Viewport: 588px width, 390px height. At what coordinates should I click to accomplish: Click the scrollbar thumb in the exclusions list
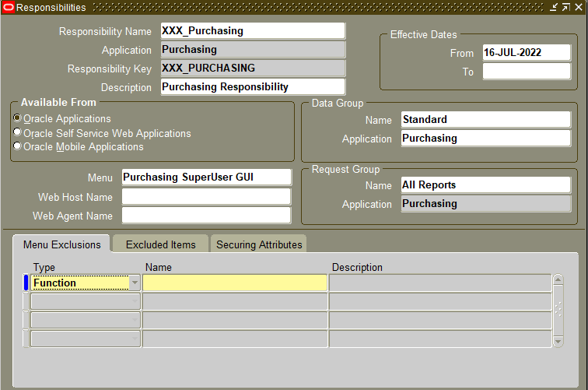558,309
